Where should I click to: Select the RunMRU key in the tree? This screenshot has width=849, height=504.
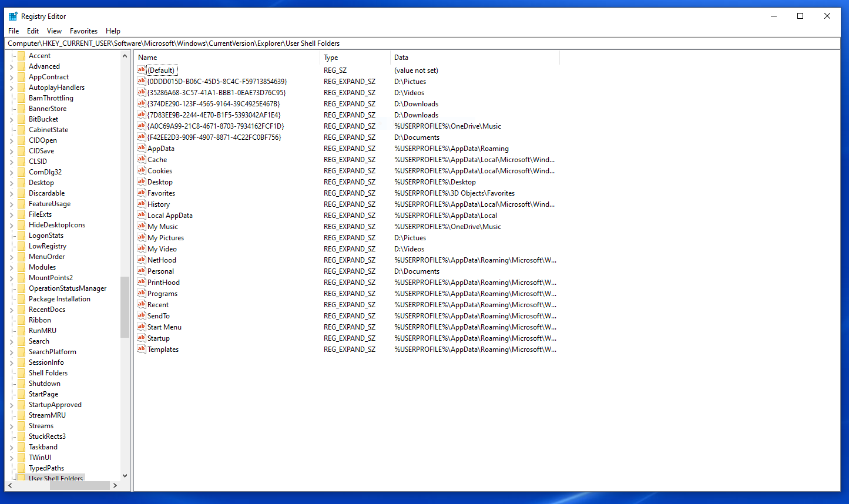[42, 331]
